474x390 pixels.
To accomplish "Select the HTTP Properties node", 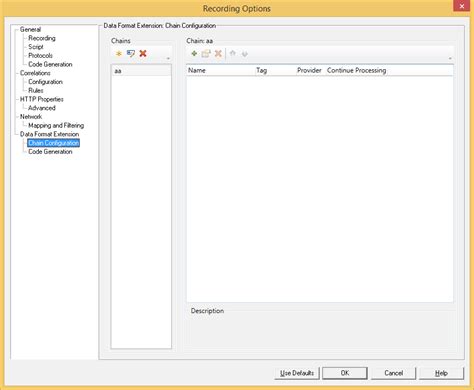I will (x=42, y=99).
